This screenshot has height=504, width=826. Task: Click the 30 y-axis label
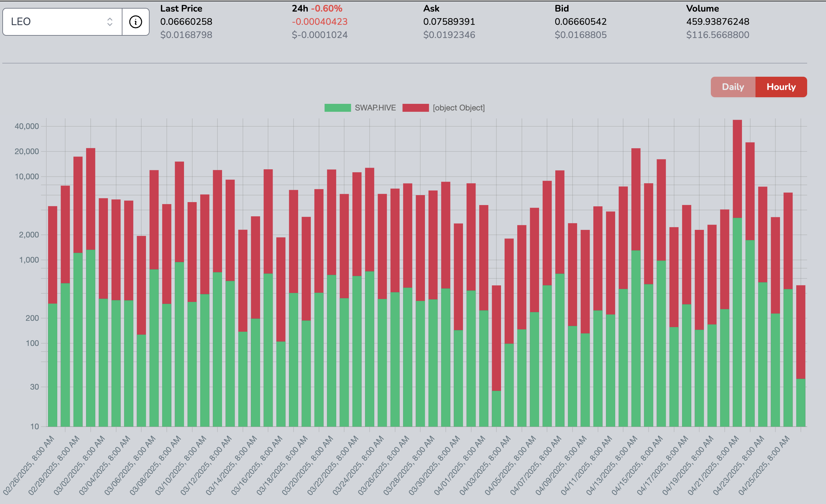pyautogui.click(x=34, y=387)
